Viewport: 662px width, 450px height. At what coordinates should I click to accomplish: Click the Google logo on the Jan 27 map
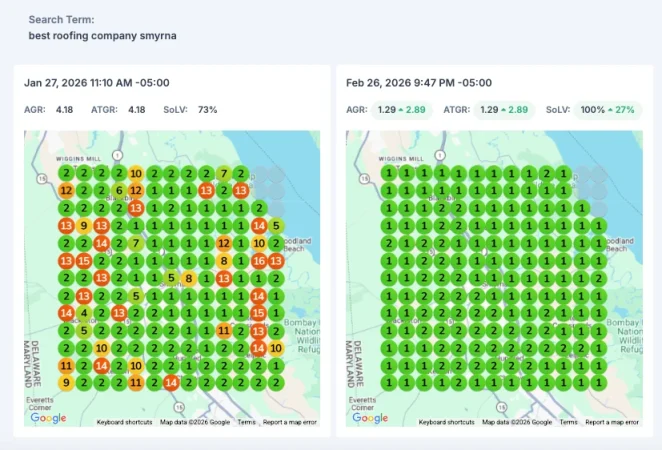pos(48,418)
